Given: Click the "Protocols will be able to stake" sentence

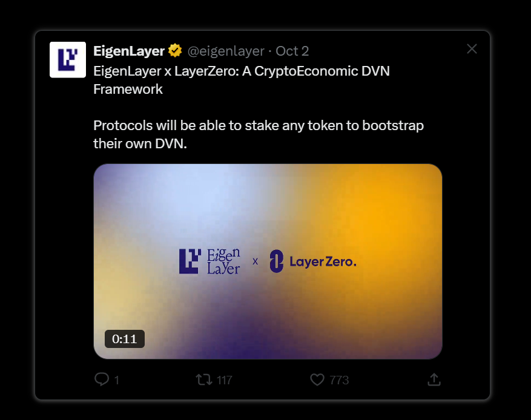Looking at the screenshot, I should [258, 126].
